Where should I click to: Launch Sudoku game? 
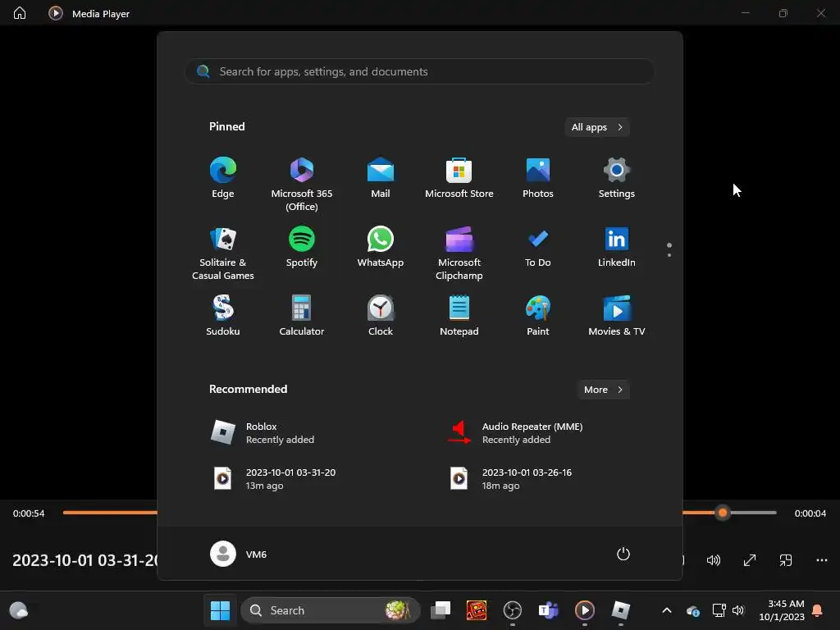(223, 316)
